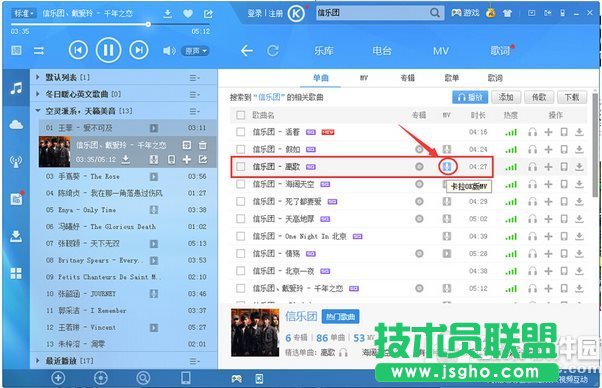Viewport: 602px width, 388px height.
Task: Open the radio broadcast sidebar icon
Action: (16, 162)
